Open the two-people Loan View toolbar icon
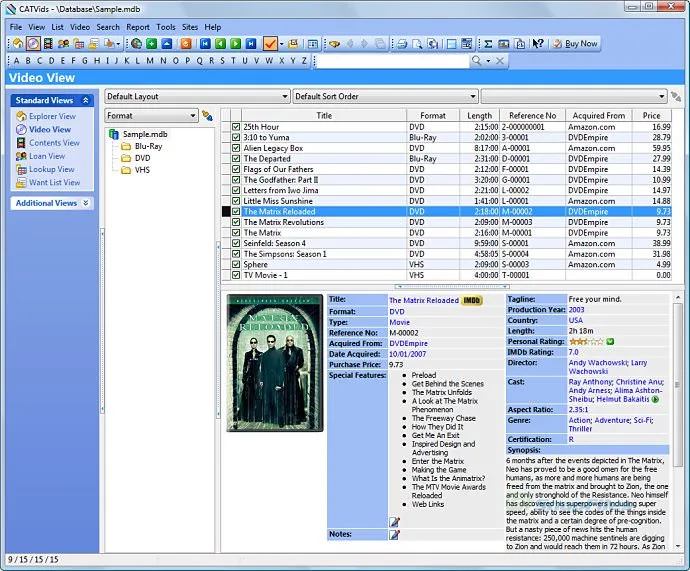 63,44
